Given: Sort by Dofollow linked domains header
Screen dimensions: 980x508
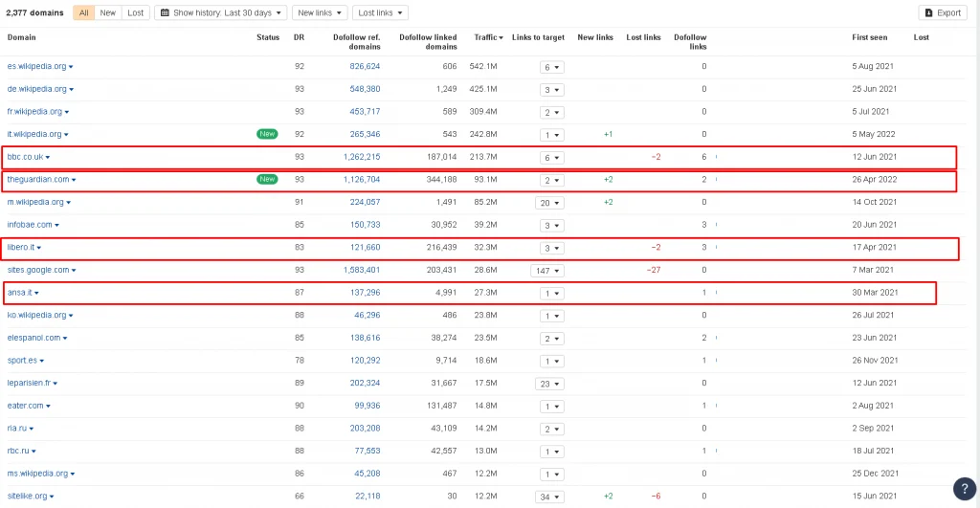Looking at the screenshot, I should pyautogui.click(x=428, y=42).
